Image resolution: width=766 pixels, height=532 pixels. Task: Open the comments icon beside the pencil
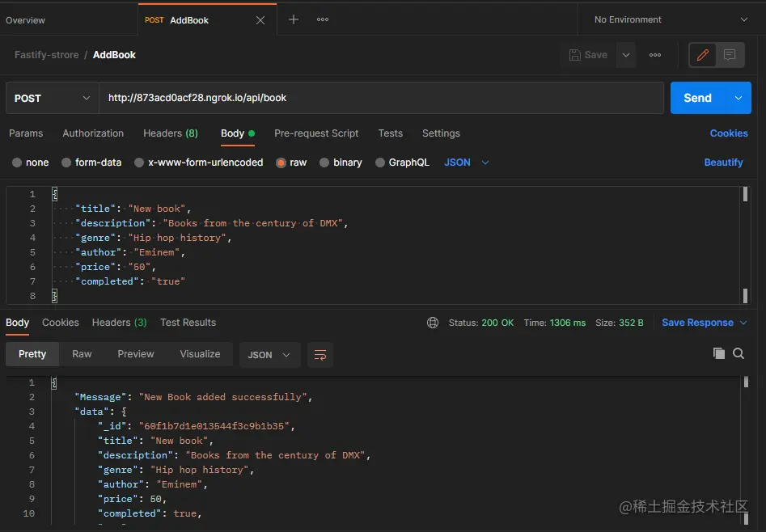tap(729, 54)
